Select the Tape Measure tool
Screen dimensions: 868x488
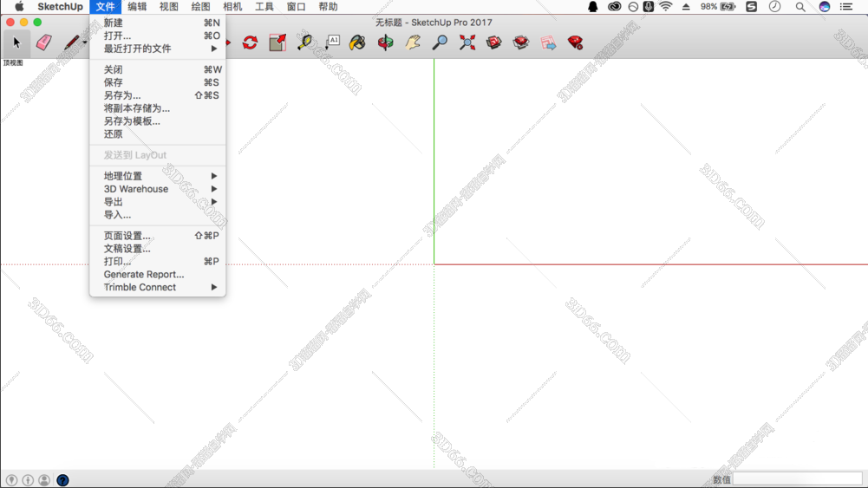click(304, 42)
